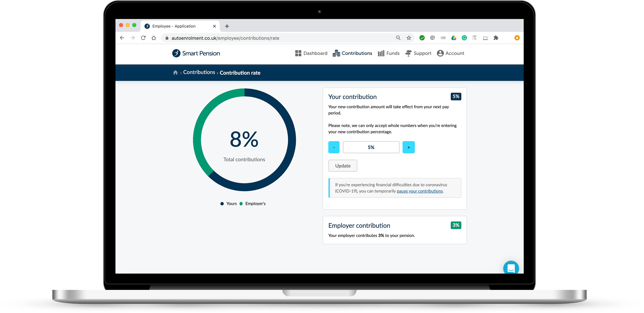The width and height of the screenshot is (644, 313).
Task: Click the 5% contribution input field
Action: point(371,147)
